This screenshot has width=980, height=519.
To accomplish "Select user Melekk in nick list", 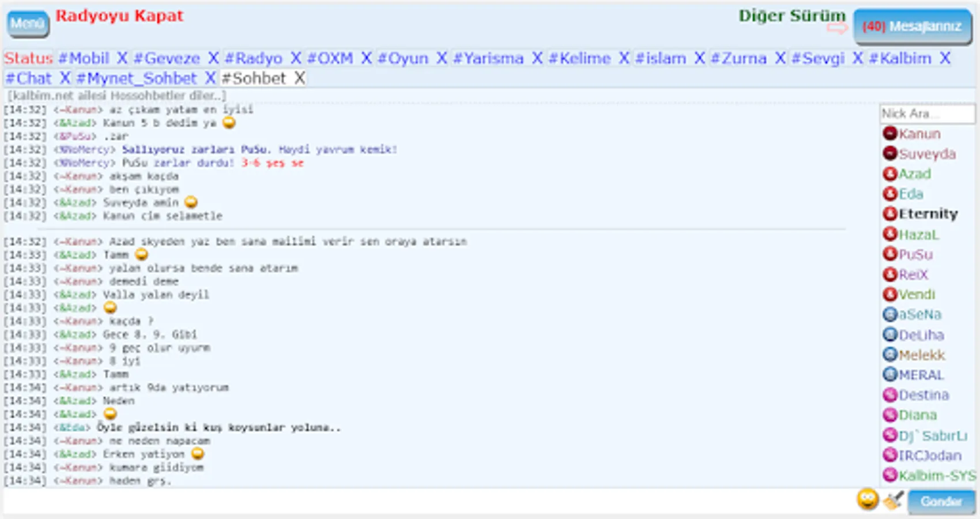I will tap(922, 355).
